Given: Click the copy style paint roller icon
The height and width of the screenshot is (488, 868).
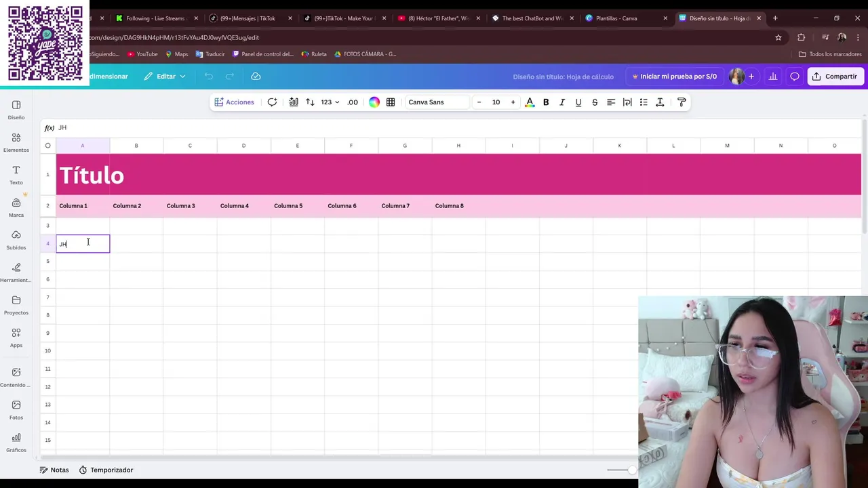Looking at the screenshot, I should coord(682,102).
